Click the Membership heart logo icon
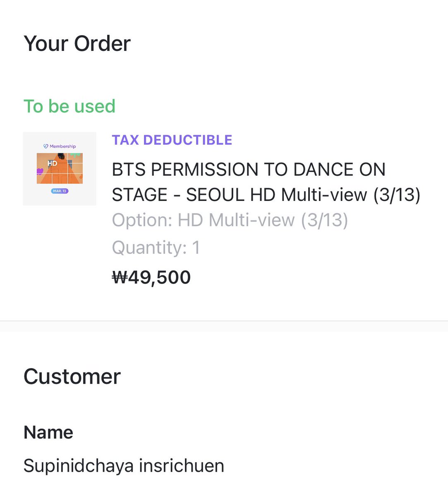 coord(46,146)
